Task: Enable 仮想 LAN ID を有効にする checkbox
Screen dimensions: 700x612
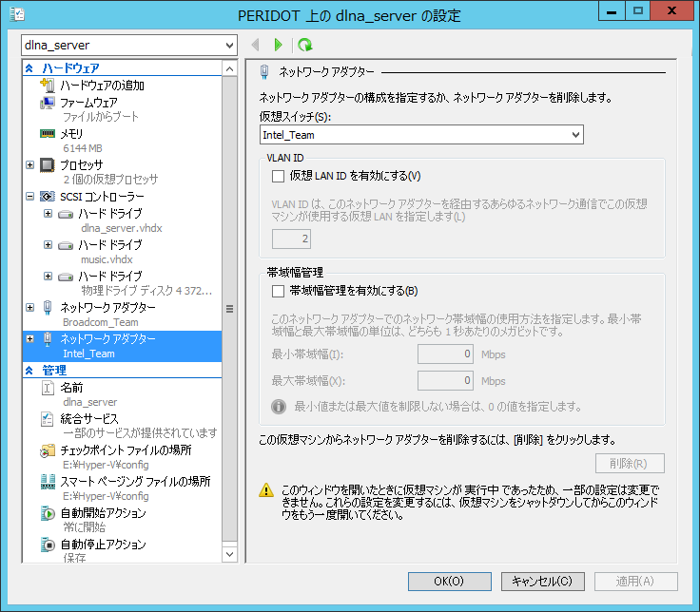Action: (x=278, y=176)
